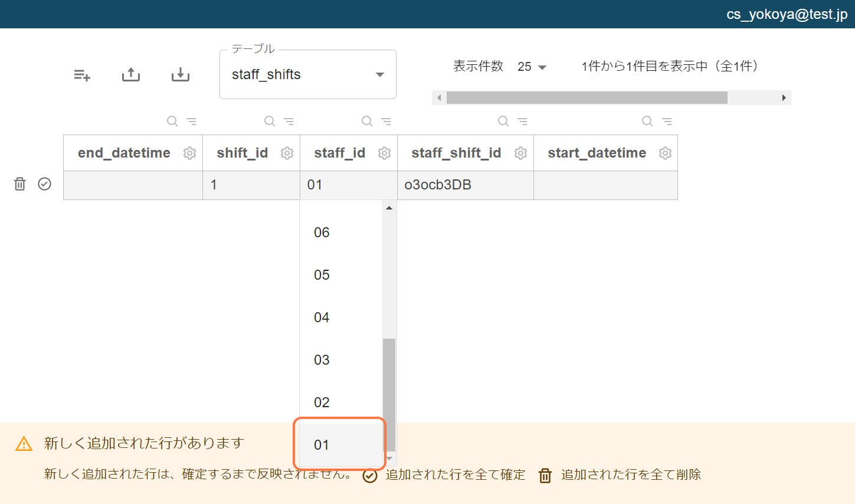This screenshot has width=855, height=504.
Task: Click the shift_id cell showing 1
Action: (x=251, y=185)
